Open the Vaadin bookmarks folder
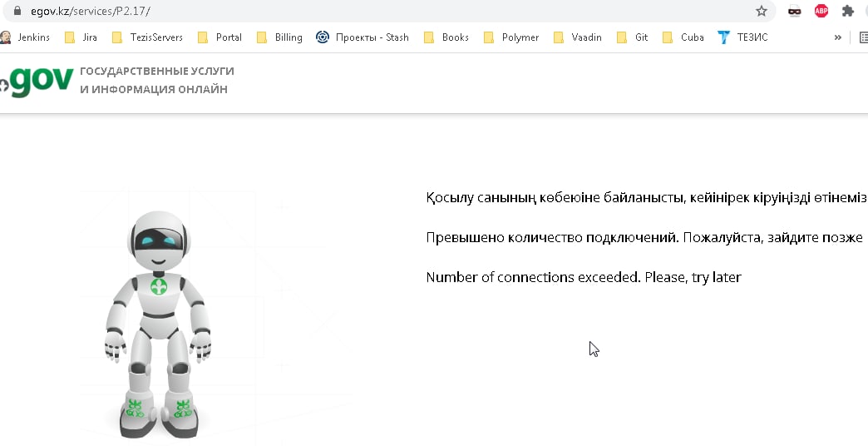 577,37
